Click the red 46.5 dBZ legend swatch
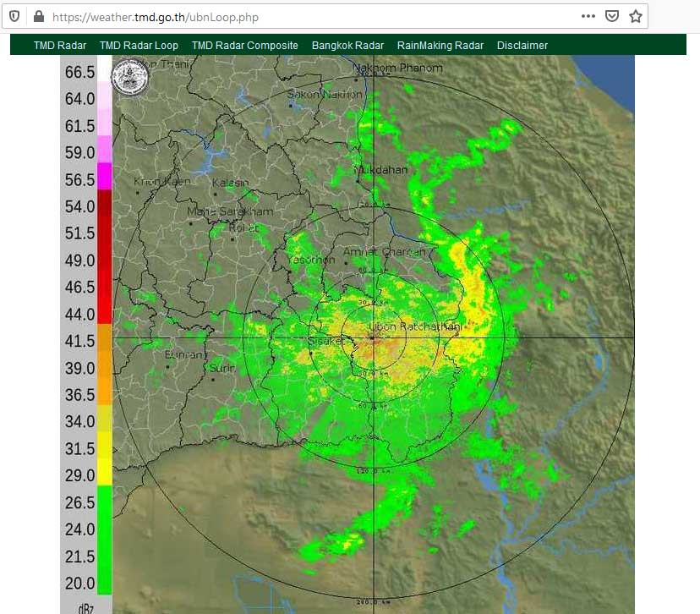This screenshot has width=700, height=614. pyautogui.click(x=105, y=283)
